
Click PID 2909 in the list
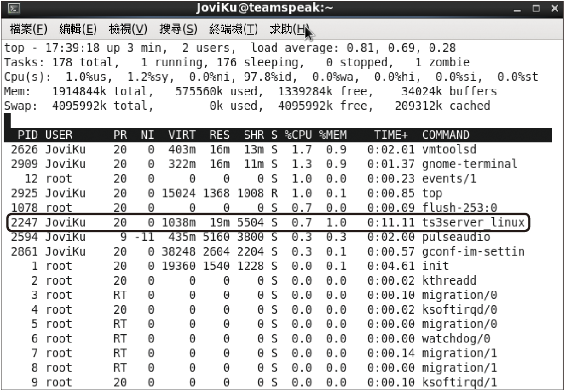pos(25,165)
